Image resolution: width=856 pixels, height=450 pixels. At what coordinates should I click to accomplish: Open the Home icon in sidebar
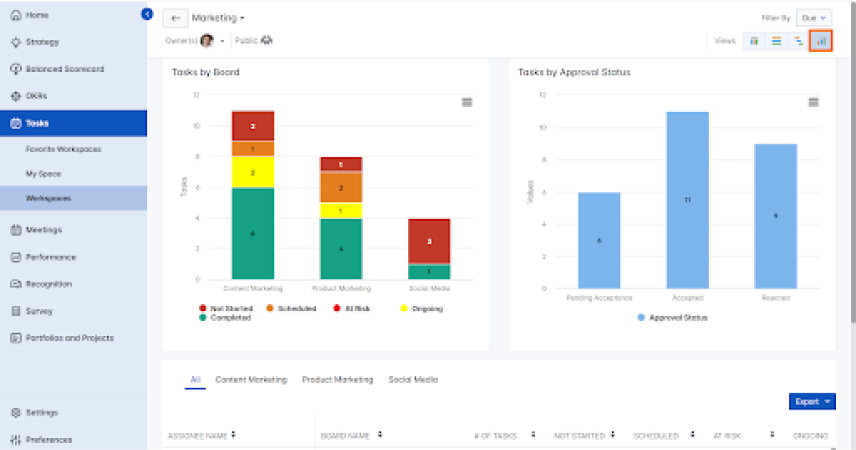point(16,15)
